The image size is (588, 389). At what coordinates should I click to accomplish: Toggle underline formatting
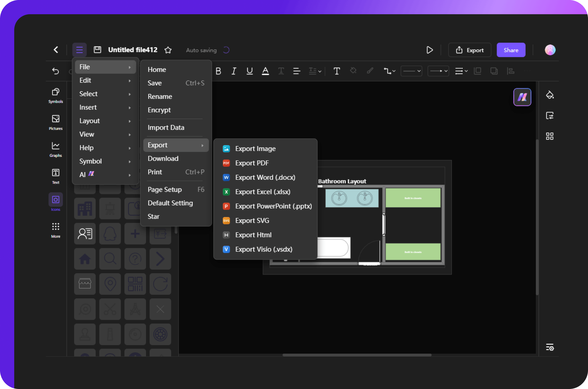tap(249, 71)
